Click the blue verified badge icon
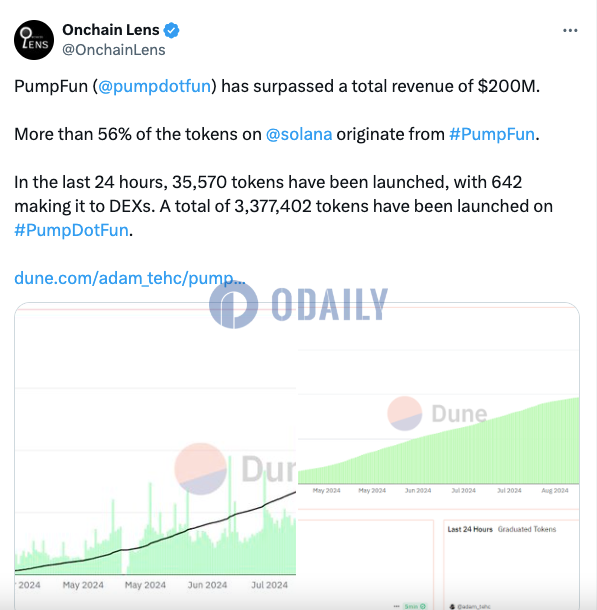The height and width of the screenshot is (610, 597). [x=171, y=30]
